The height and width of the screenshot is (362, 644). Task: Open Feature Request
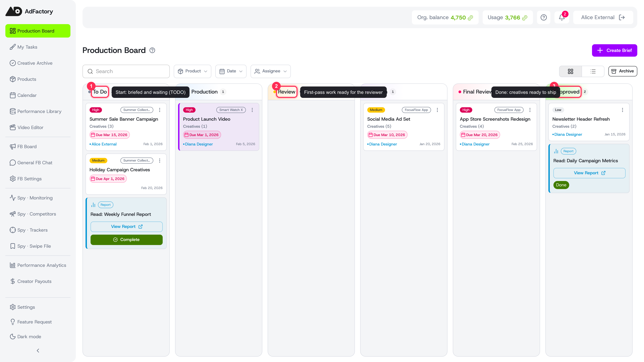[x=38, y=322]
